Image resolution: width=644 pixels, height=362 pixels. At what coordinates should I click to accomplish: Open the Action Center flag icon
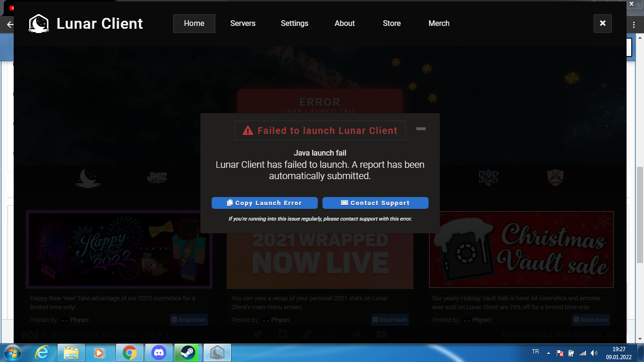pyautogui.click(x=560, y=353)
